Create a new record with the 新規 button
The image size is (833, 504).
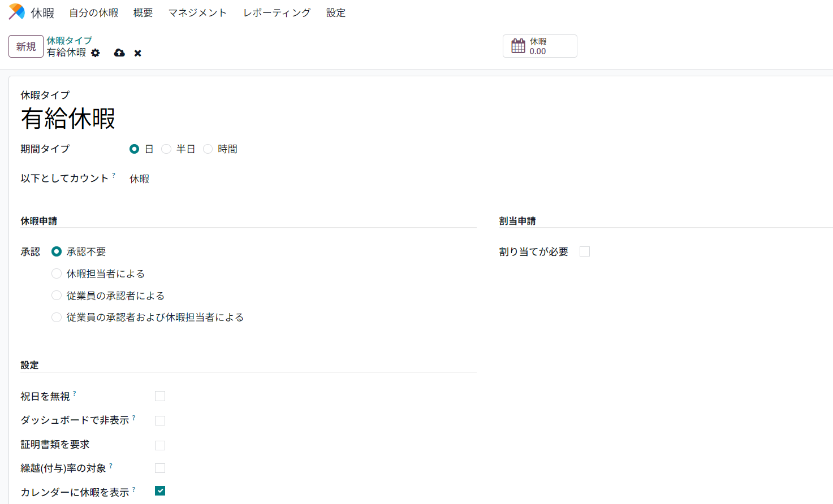26,46
